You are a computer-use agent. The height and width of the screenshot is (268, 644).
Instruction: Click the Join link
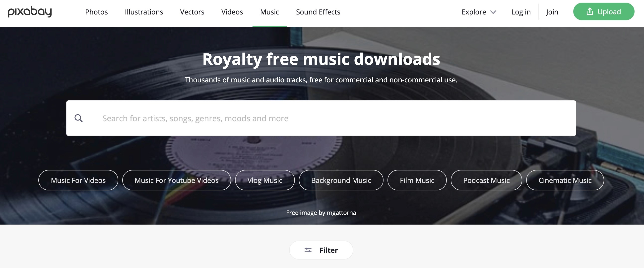(x=552, y=12)
